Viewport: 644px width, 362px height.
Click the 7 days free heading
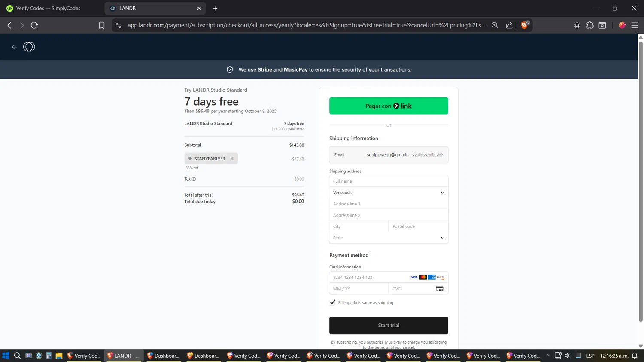[x=211, y=101]
